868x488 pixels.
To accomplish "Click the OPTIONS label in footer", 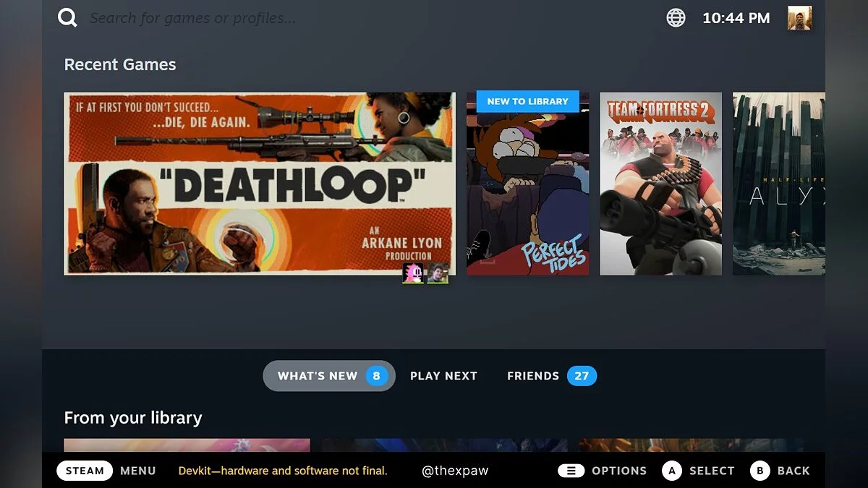I will pos(619,471).
